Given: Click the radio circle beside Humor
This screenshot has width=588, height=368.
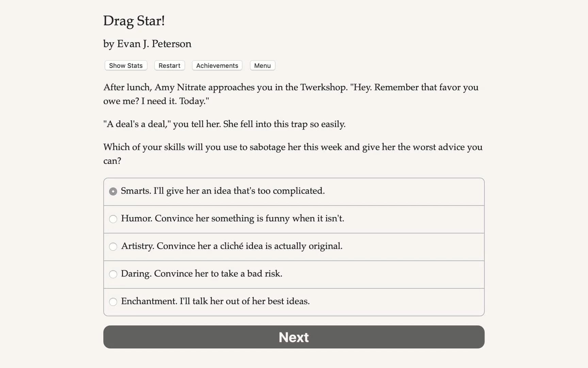Looking at the screenshot, I should tap(113, 219).
